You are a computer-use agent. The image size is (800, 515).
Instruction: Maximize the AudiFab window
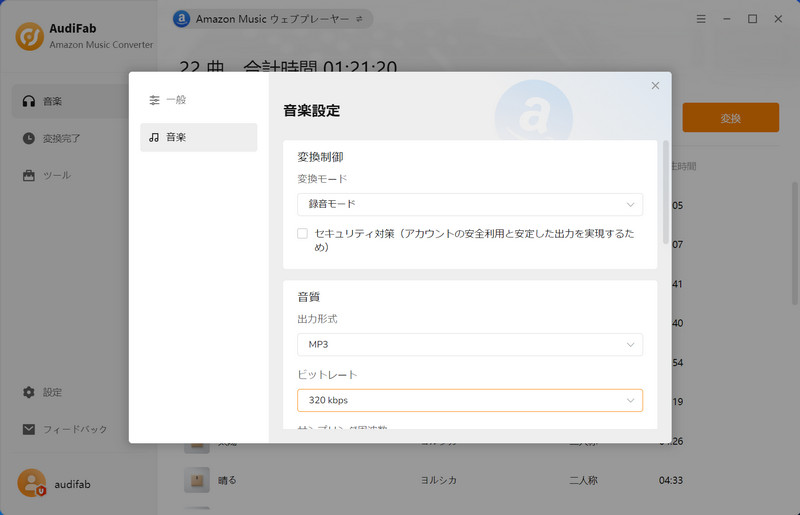click(x=753, y=19)
